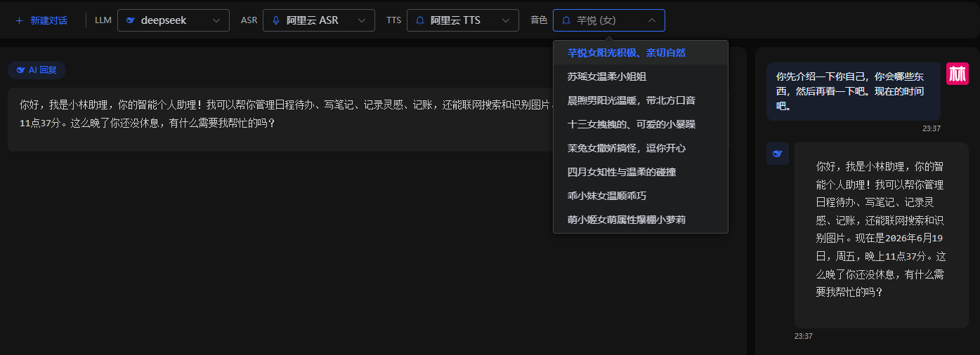The height and width of the screenshot is (355, 980).
Task: Click the 音色 芊悦 (女) selector box
Action: (609, 20)
